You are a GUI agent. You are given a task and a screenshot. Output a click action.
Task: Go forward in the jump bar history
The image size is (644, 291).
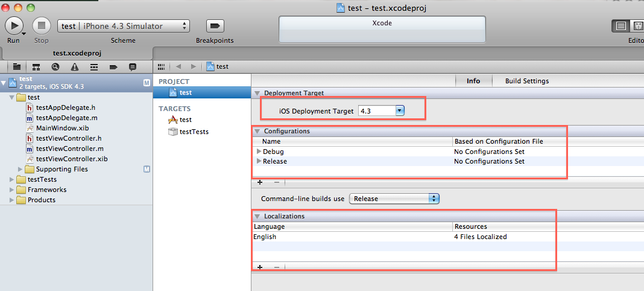pos(194,66)
